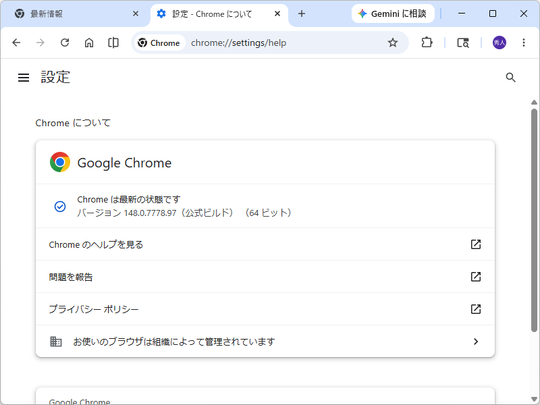Viewport: 540px width, 405px height.
Task: Toggle the split view icon
Action: click(x=113, y=43)
